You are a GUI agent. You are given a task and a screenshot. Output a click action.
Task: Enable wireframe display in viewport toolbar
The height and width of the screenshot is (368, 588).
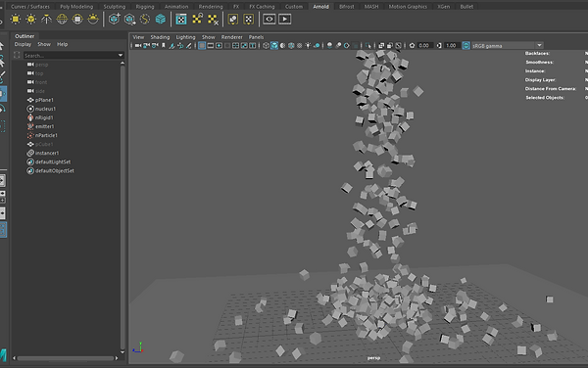[266, 46]
